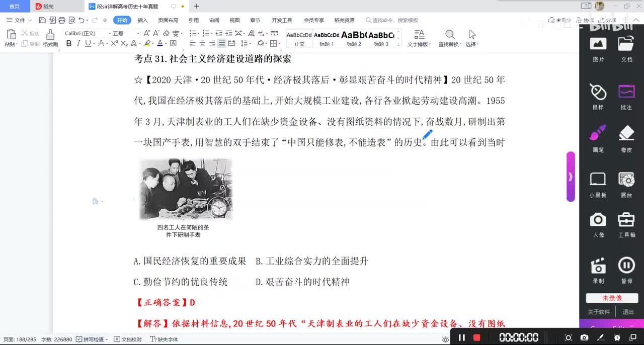Open Print Preview icon
Image resolution: width=644 pixels, height=345 pixels.
click(x=71, y=20)
